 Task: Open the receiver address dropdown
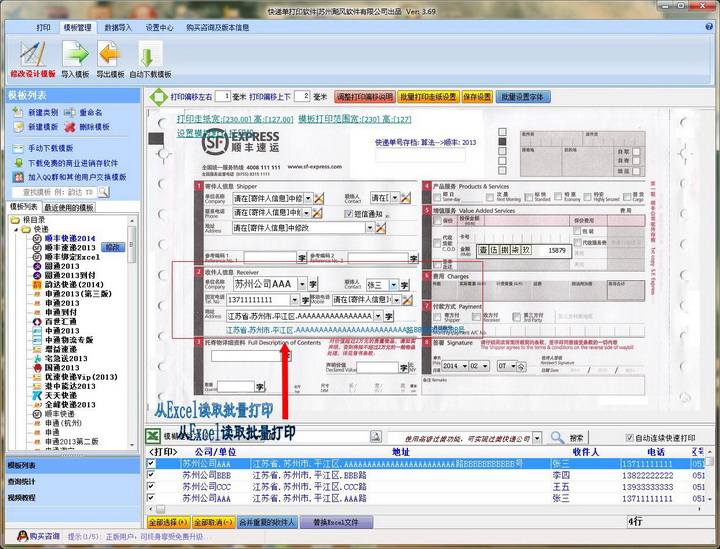click(377, 316)
